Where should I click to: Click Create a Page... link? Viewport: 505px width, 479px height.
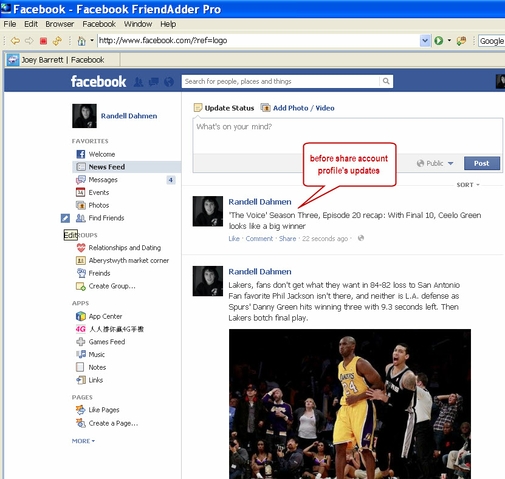point(113,423)
